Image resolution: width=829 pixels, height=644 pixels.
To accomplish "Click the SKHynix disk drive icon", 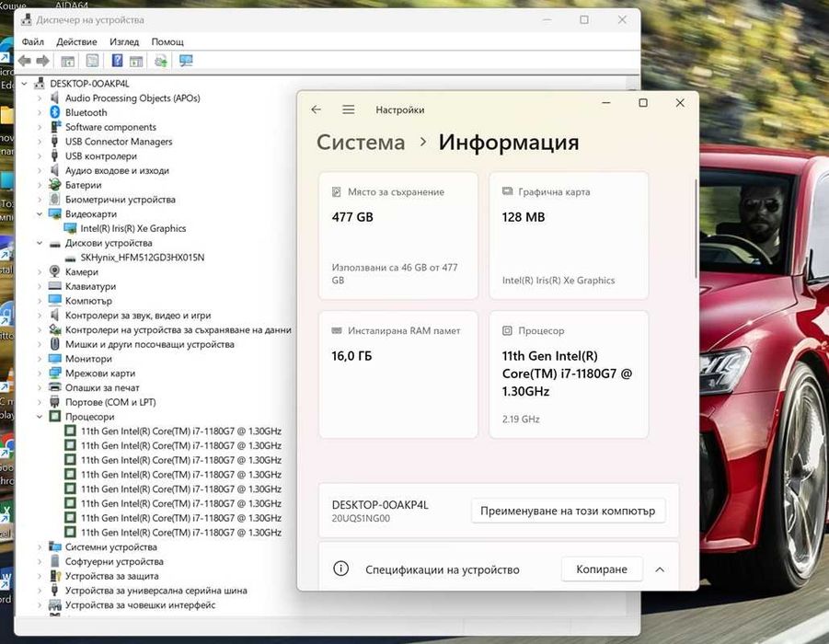I will pyautogui.click(x=70, y=258).
